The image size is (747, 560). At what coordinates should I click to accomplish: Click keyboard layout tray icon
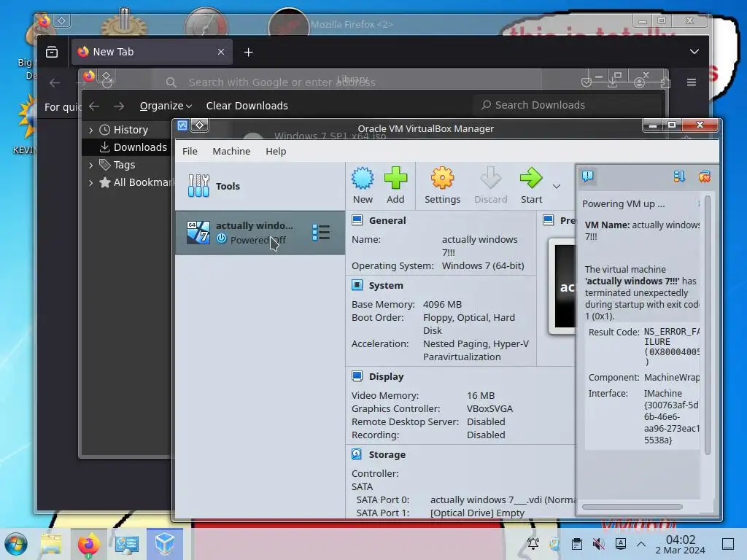[620, 544]
